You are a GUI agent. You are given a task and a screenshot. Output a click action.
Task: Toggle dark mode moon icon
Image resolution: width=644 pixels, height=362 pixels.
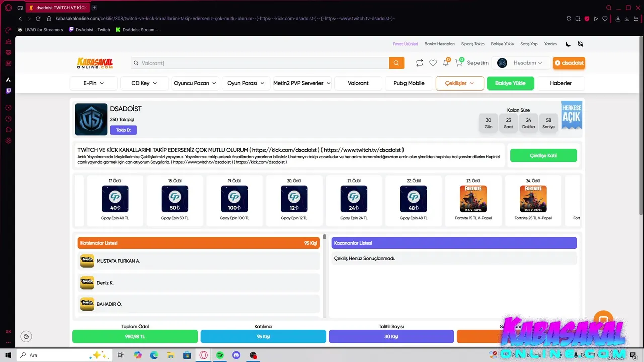coord(568,44)
